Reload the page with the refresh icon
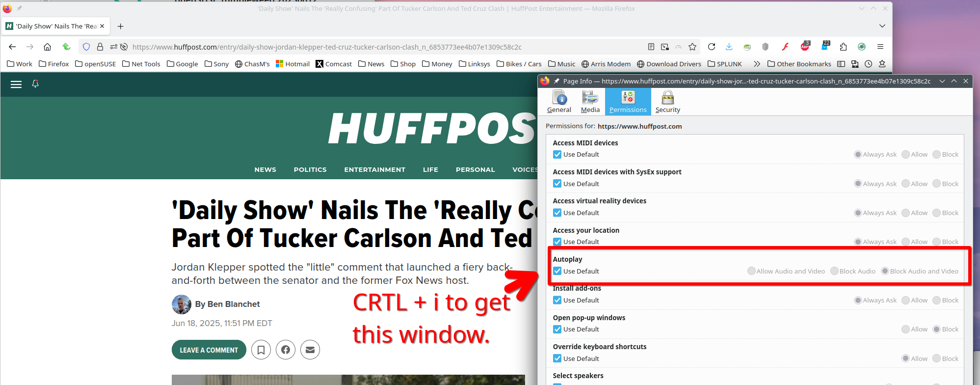 pyautogui.click(x=712, y=47)
